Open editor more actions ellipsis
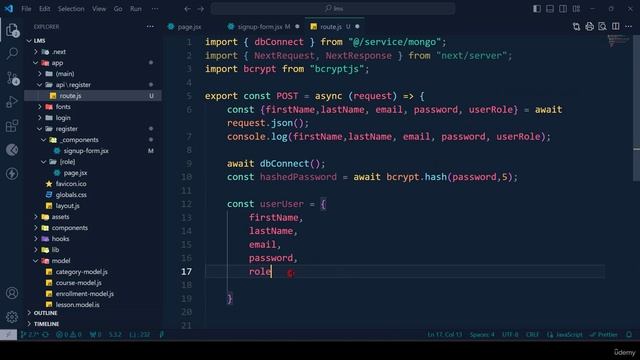 629,27
